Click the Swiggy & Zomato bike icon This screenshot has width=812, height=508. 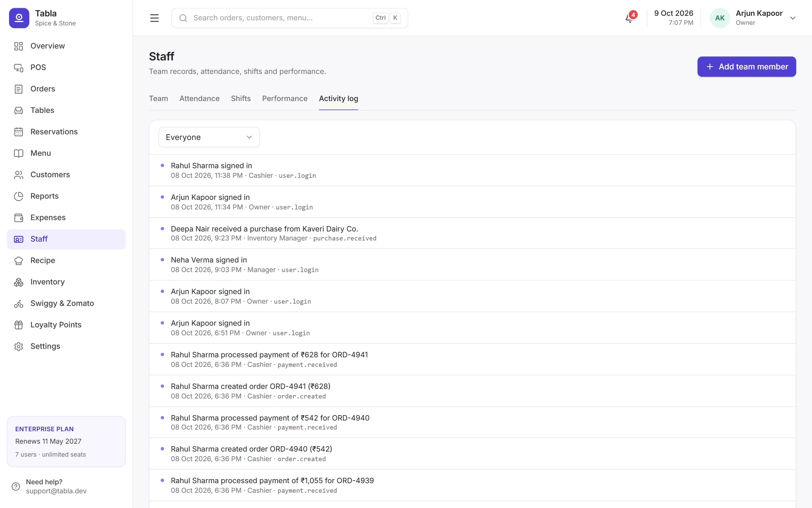(x=18, y=304)
